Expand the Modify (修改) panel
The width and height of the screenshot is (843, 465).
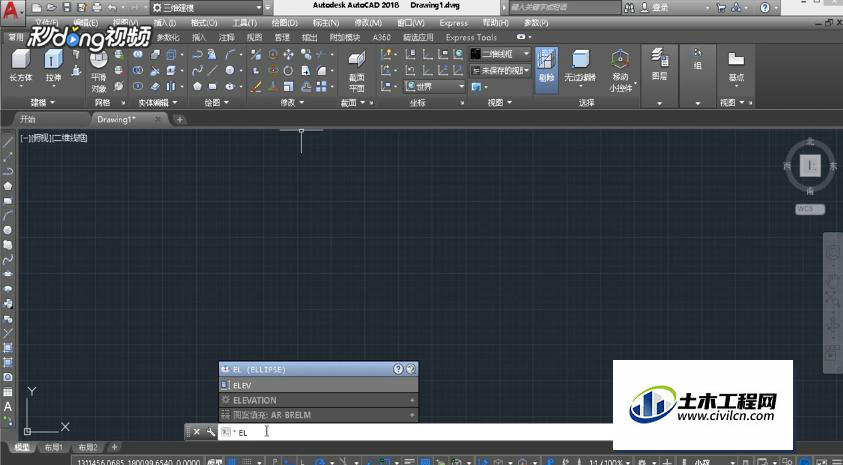click(293, 102)
